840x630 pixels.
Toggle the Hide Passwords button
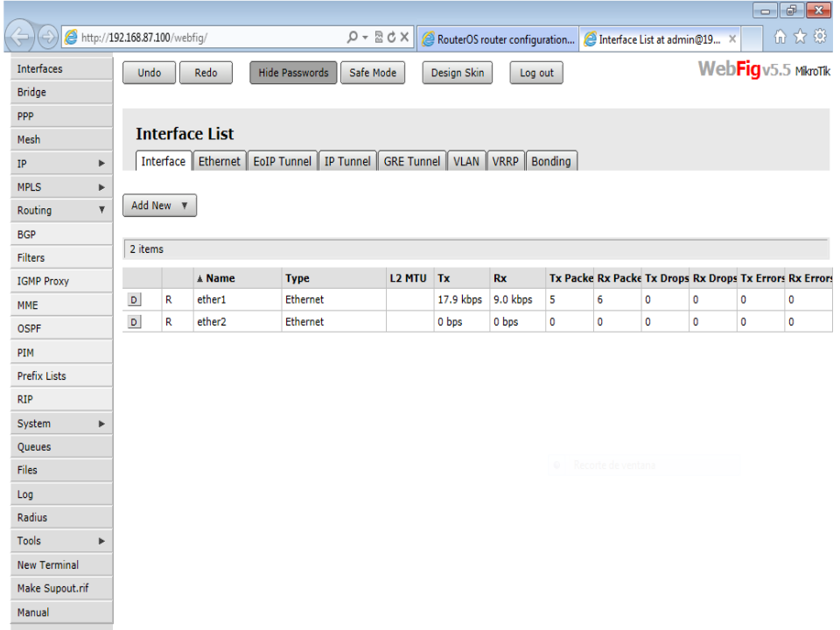293,73
